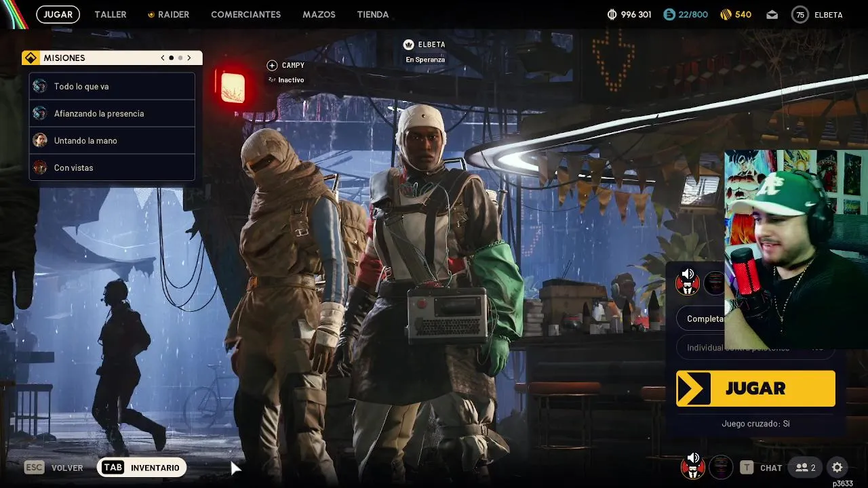Open the squad members button showing 2

point(806,468)
